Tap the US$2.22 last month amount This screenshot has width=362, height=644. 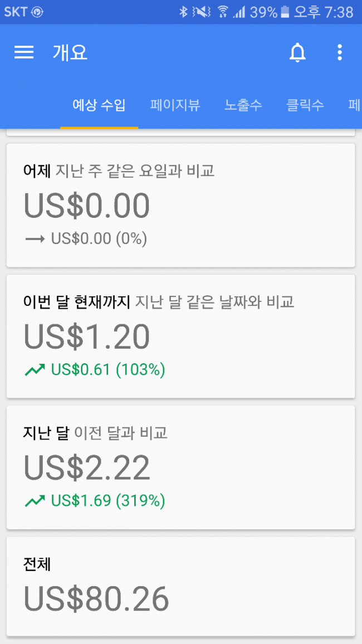click(x=87, y=468)
